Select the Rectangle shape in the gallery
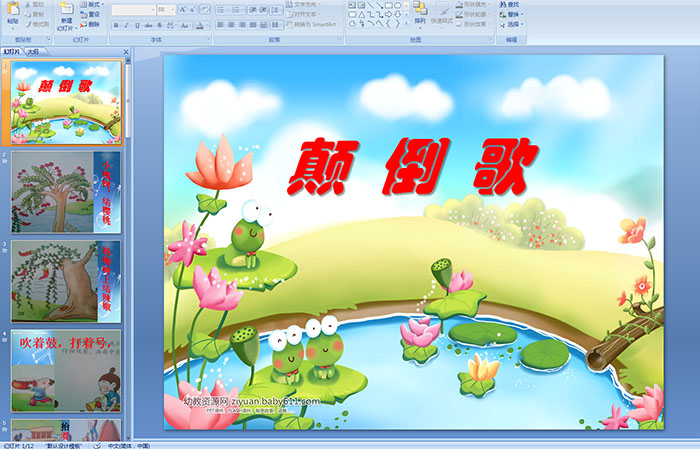This screenshot has height=449, width=700. click(x=389, y=5)
